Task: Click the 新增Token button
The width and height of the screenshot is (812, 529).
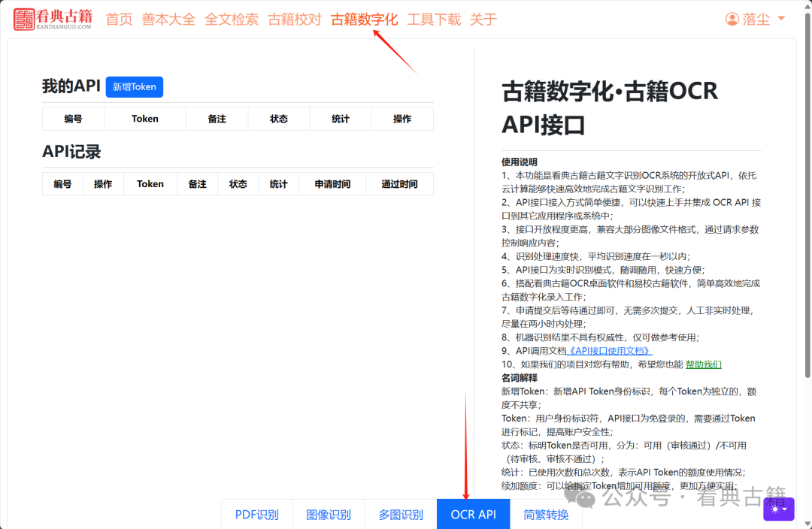Action: point(134,86)
